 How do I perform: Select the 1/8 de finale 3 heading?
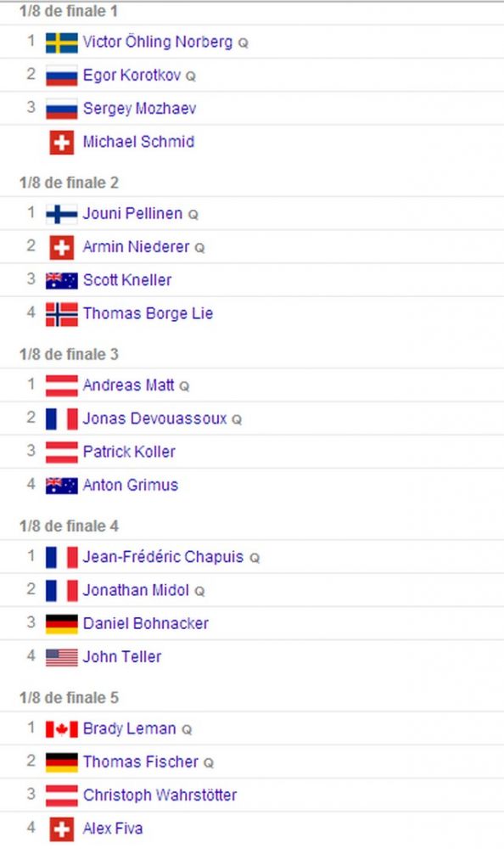[x=69, y=355]
